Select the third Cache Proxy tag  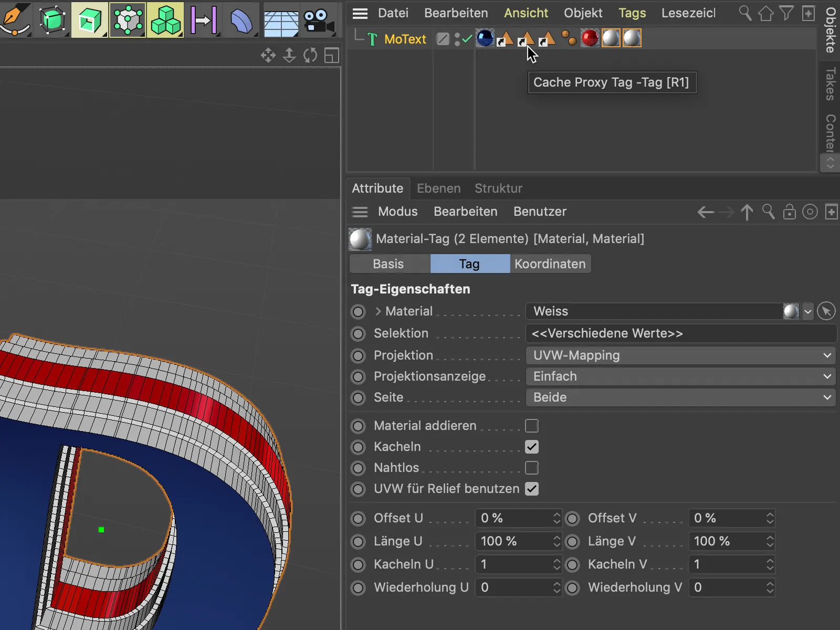[x=547, y=39]
